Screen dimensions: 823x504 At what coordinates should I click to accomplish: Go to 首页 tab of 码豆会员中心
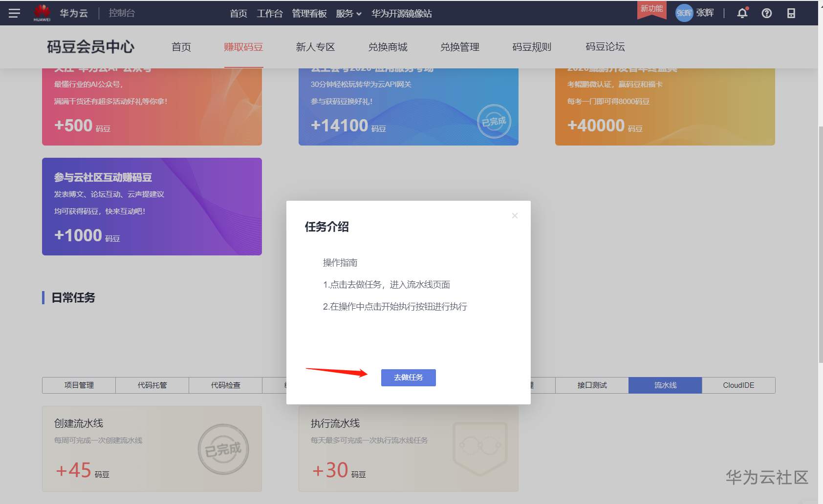tap(181, 47)
